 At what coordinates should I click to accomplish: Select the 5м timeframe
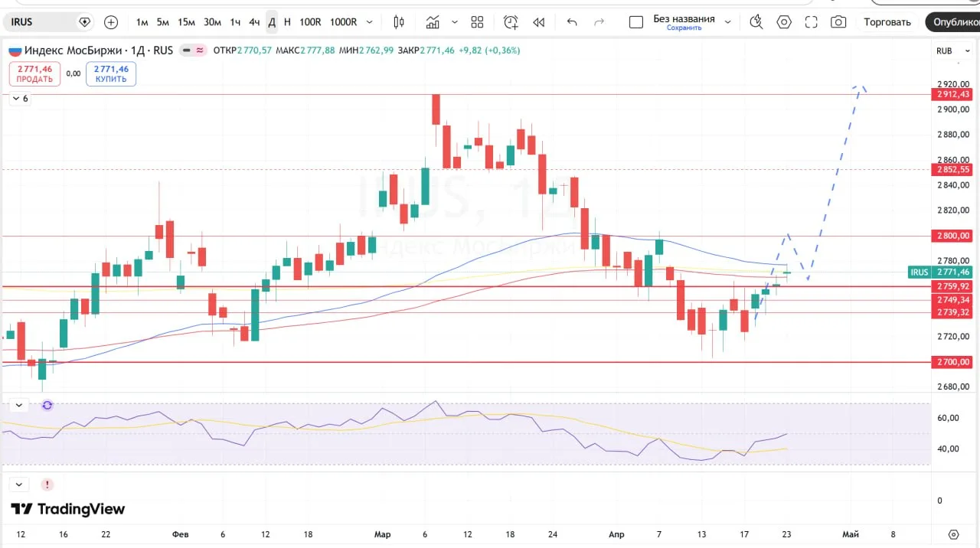[162, 22]
